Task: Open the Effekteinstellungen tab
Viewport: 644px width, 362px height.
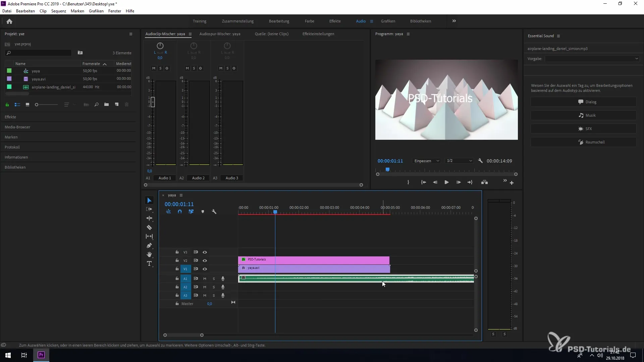Action: pyautogui.click(x=318, y=34)
